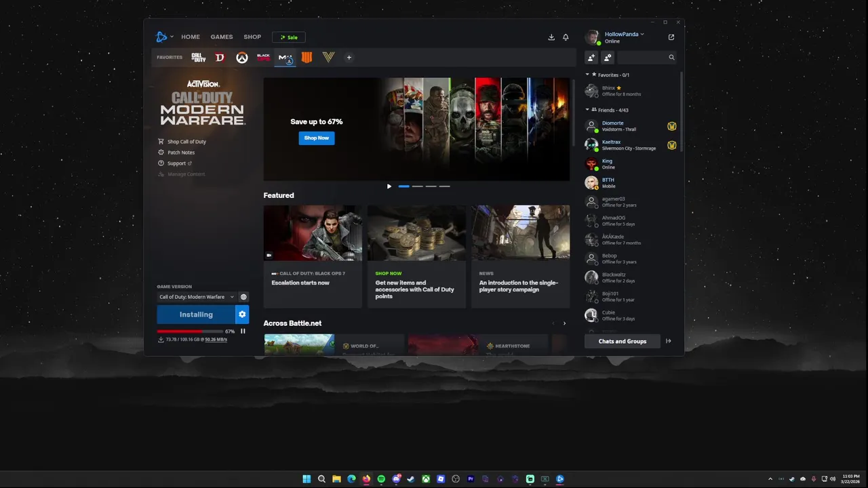868x488 pixels.
Task: Select the Black Ops favorites icon
Action: point(263,58)
